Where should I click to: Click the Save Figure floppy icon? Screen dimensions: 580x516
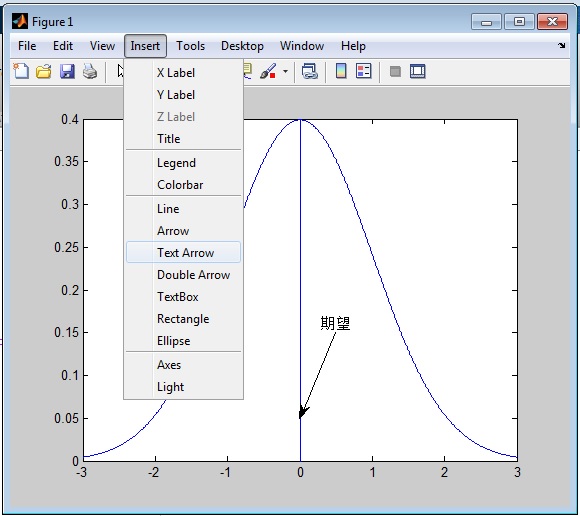pyautogui.click(x=67, y=71)
